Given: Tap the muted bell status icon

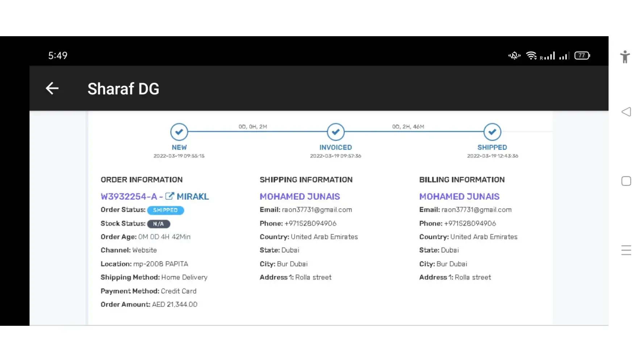Looking at the screenshot, I should (x=514, y=55).
